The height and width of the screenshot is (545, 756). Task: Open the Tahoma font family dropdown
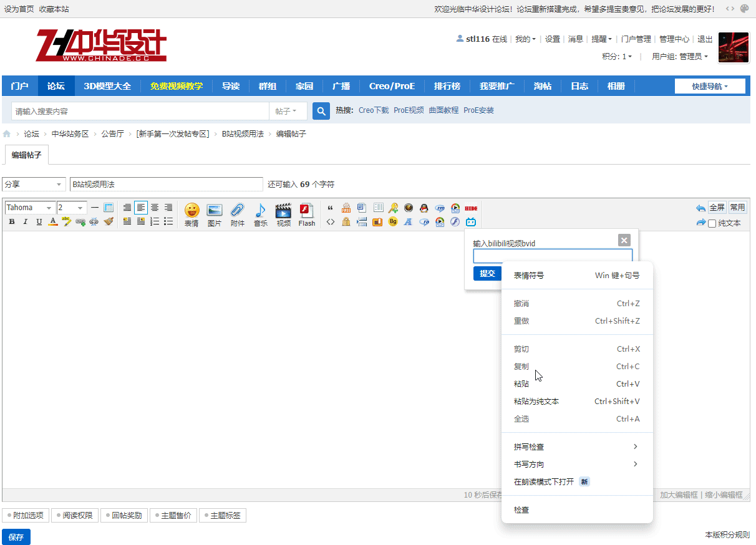29,208
